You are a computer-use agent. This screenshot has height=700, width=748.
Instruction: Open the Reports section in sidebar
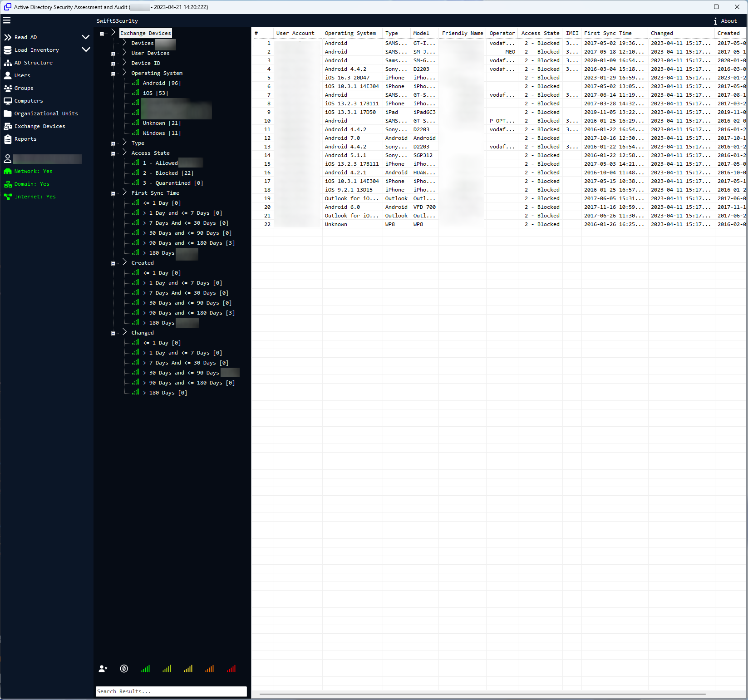[25, 139]
